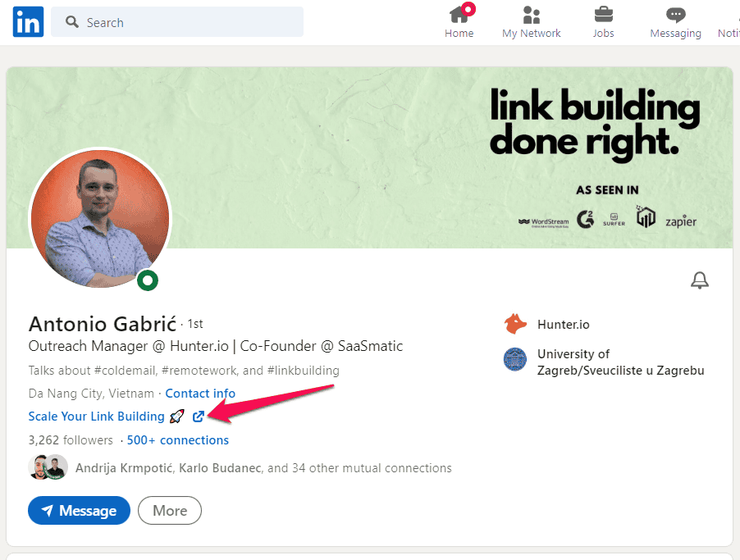The width and height of the screenshot is (740, 560).
Task: Open Messaging in navigation bar
Action: pos(675,21)
